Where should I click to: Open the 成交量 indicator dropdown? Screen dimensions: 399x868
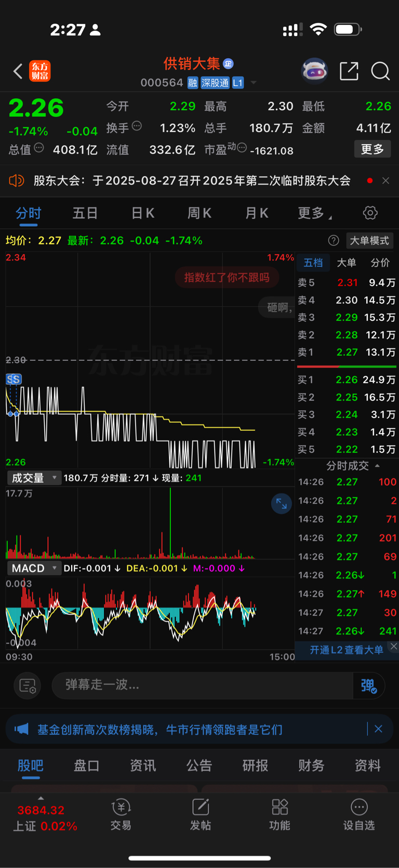pyautogui.click(x=34, y=478)
